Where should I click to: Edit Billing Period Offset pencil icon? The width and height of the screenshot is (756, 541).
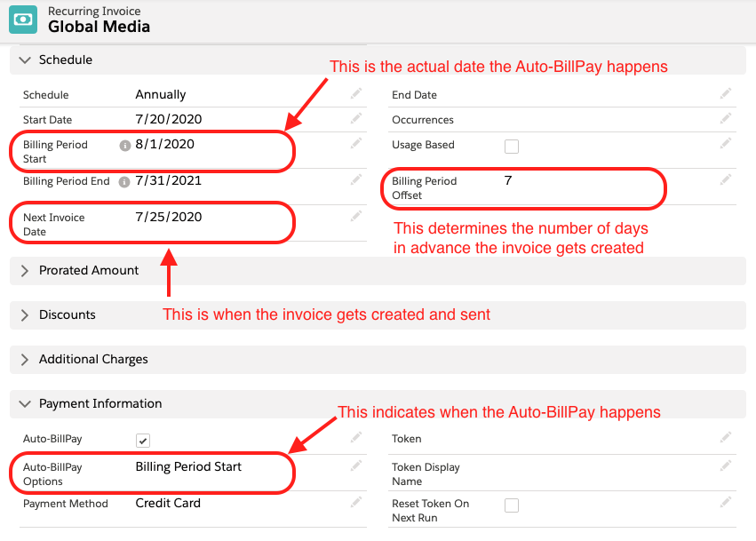point(726,179)
